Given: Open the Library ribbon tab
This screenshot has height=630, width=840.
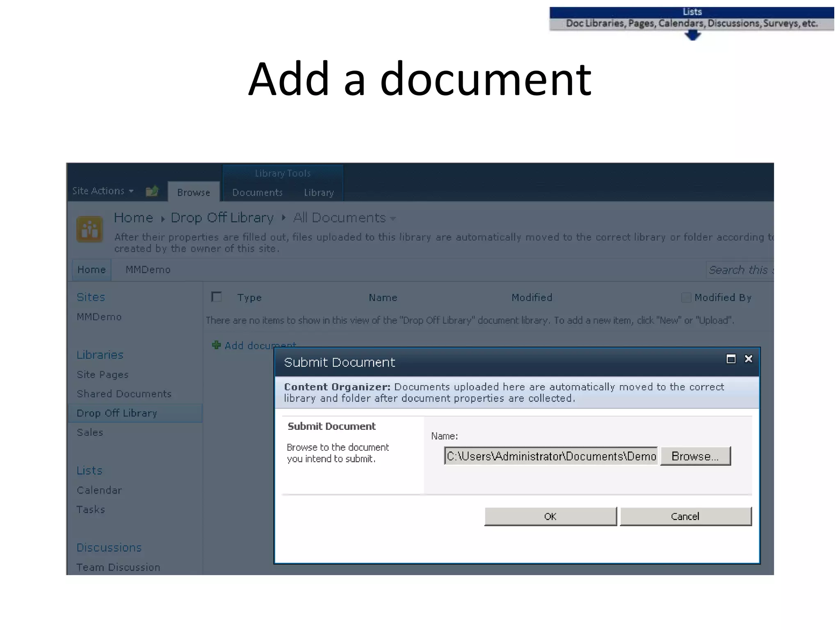Looking at the screenshot, I should click(x=319, y=192).
